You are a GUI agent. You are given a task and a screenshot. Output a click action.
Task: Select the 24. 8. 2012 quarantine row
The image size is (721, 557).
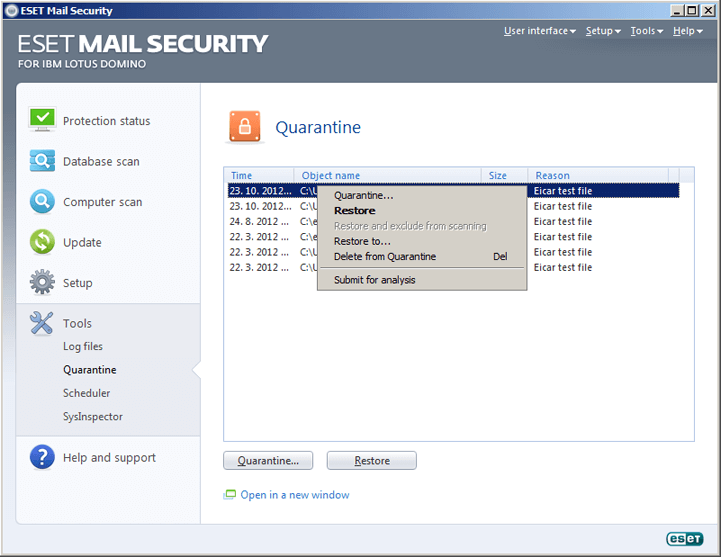click(453, 221)
